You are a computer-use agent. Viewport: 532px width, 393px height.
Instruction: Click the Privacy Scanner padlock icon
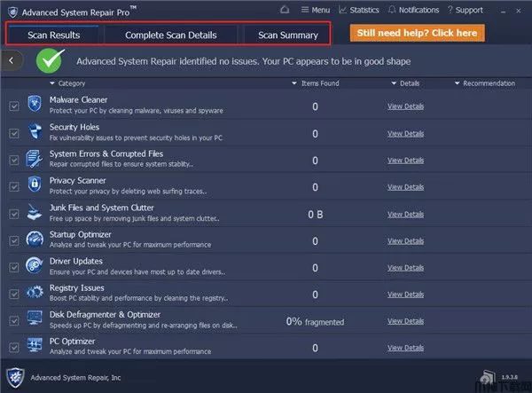pos(35,185)
